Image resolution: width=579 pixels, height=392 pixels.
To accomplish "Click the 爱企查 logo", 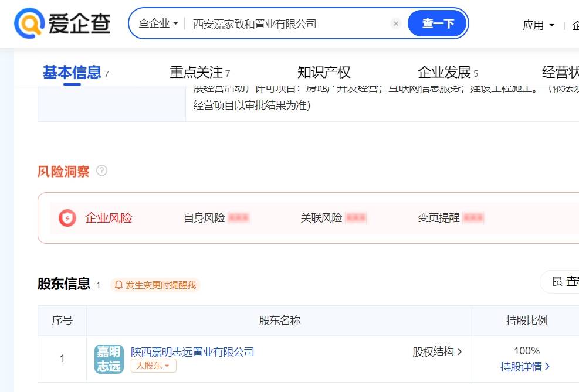I will 62,23.
